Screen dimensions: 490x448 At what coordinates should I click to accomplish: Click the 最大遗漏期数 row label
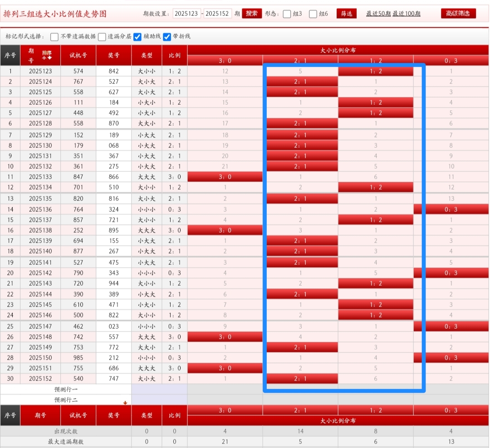click(x=66, y=442)
